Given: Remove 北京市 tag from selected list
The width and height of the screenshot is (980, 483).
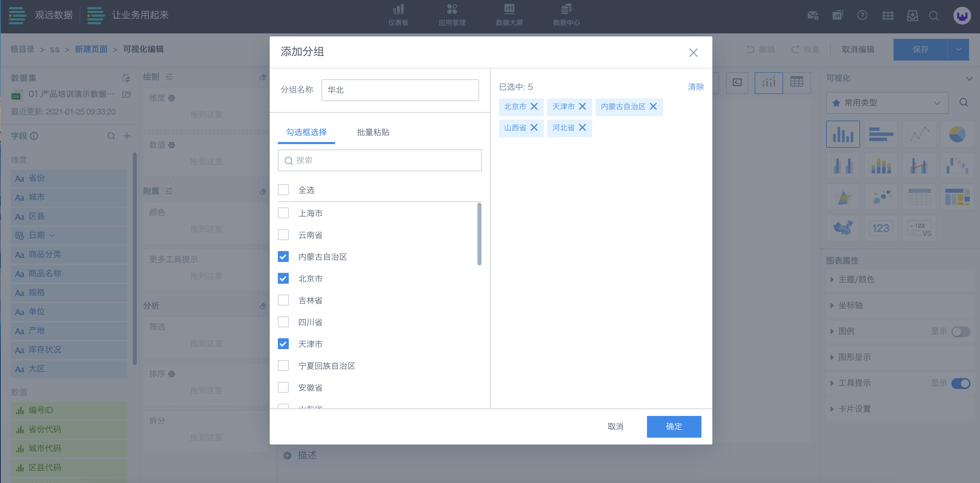Looking at the screenshot, I should (534, 107).
